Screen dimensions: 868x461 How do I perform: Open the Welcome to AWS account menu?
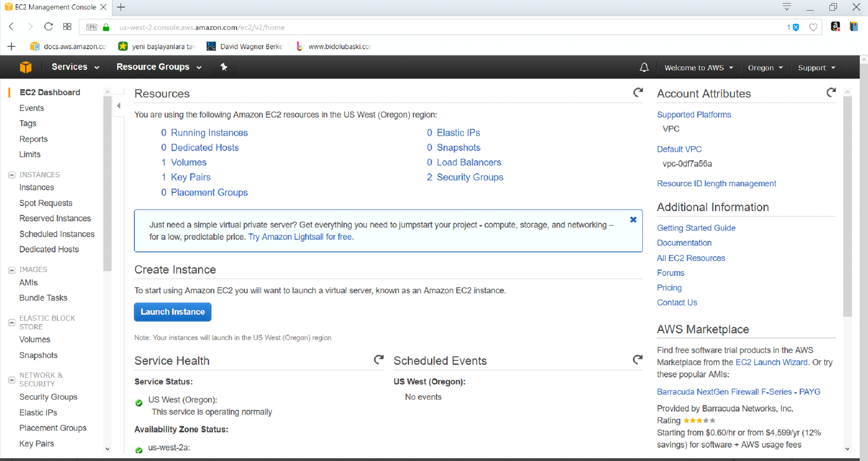point(699,68)
